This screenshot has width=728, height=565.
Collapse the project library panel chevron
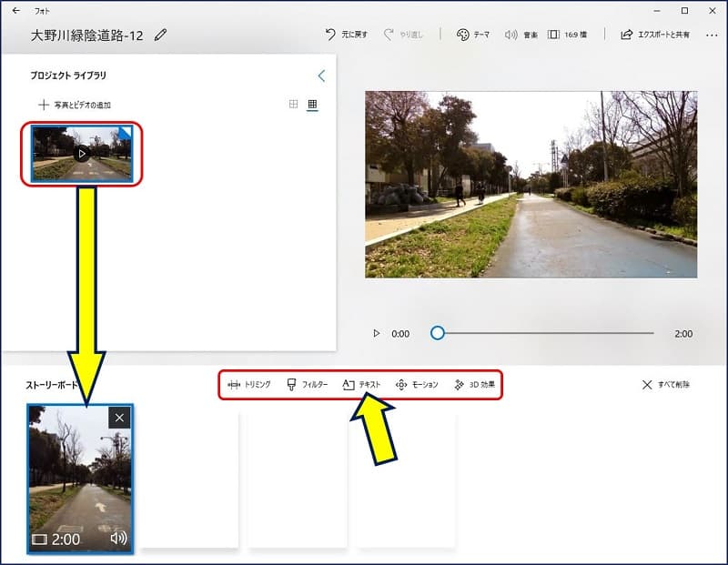(x=320, y=76)
